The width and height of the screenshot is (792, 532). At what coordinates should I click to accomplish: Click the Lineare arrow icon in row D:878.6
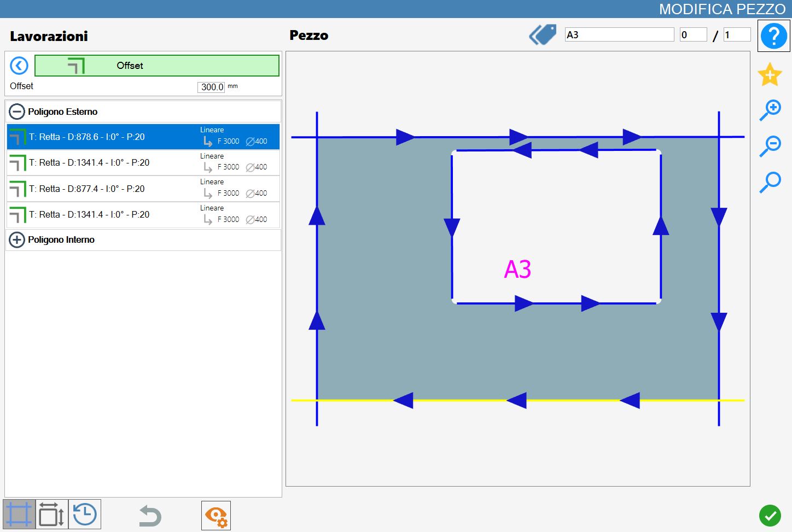coord(208,142)
